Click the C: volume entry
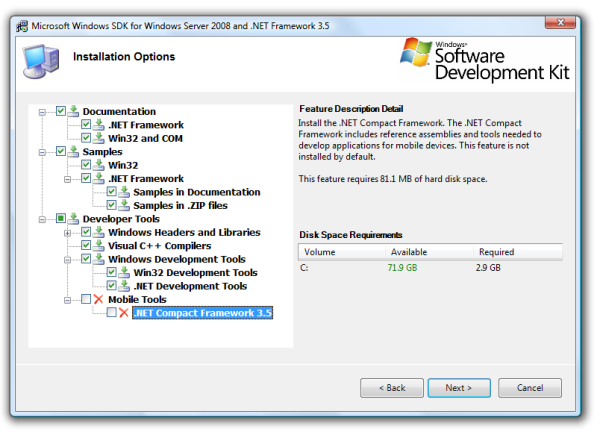The width and height of the screenshot is (600, 432). pyautogui.click(x=304, y=268)
